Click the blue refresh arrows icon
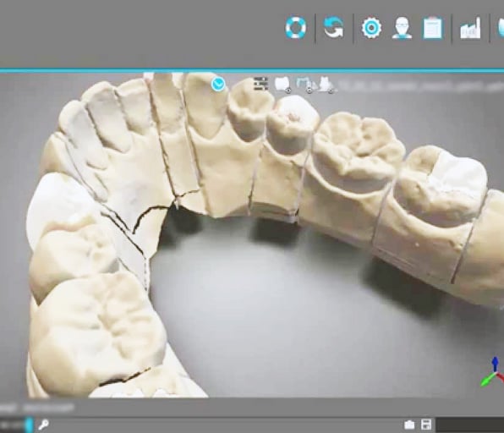The image size is (504, 433). point(334,28)
